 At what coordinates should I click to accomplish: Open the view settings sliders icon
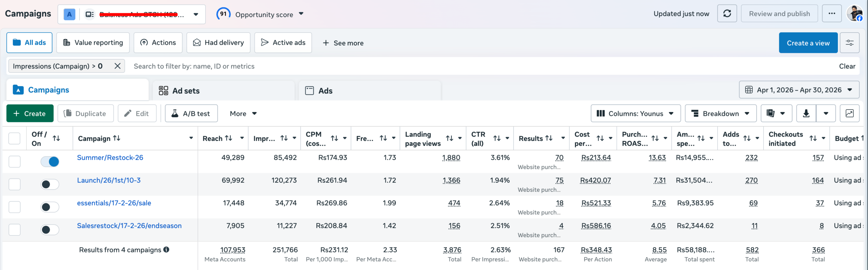(849, 43)
